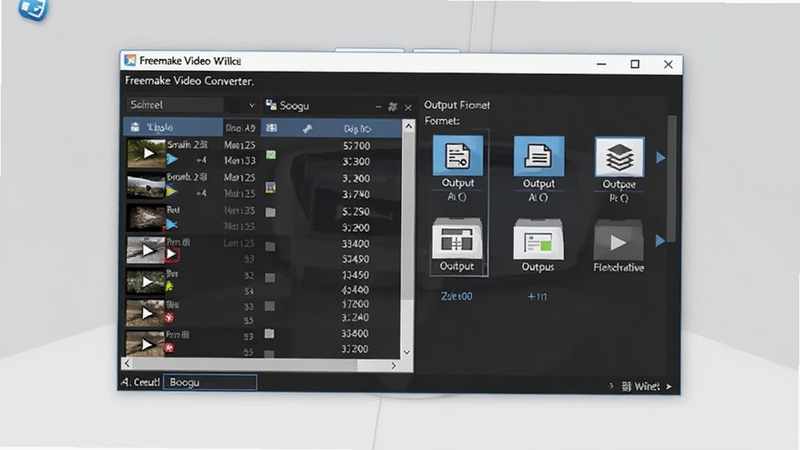Toggle the green checkbox in the Smain 2 row
The height and width of the screenshot is (450, 800).
pos(271,155)
